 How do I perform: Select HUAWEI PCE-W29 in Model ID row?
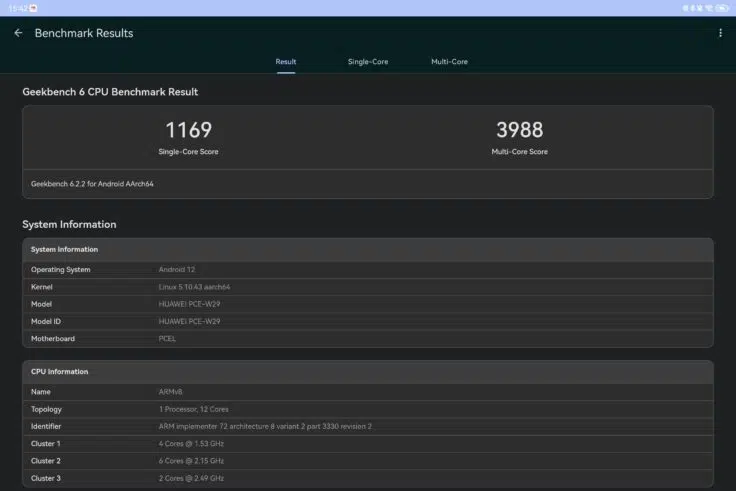point(189,322)
